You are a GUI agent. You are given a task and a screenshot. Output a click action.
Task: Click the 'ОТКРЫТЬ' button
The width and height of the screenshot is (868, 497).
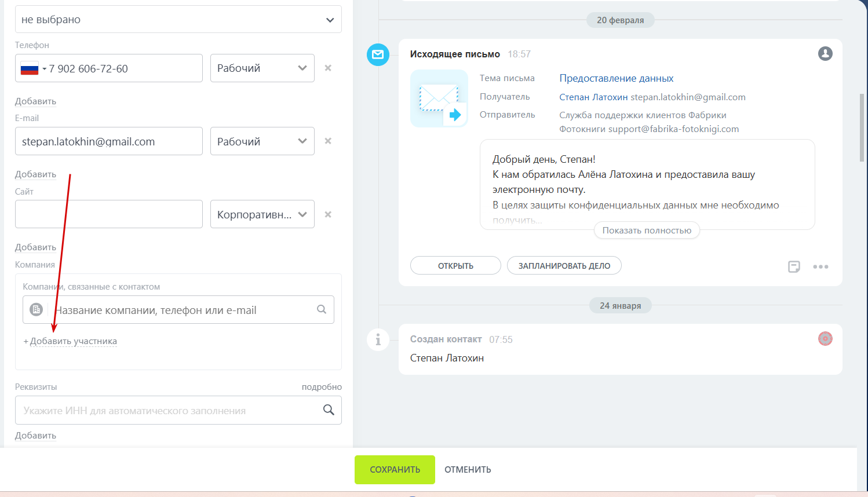pos(455,266)
